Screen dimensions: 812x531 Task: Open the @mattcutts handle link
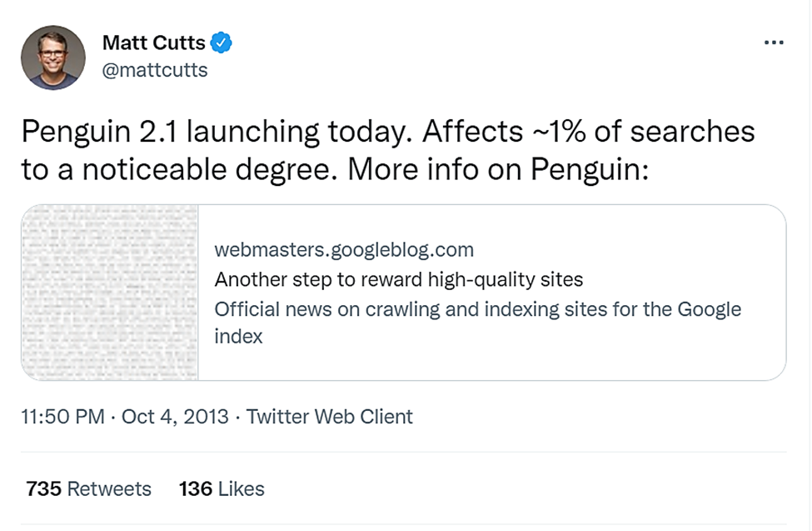point(154,70)
